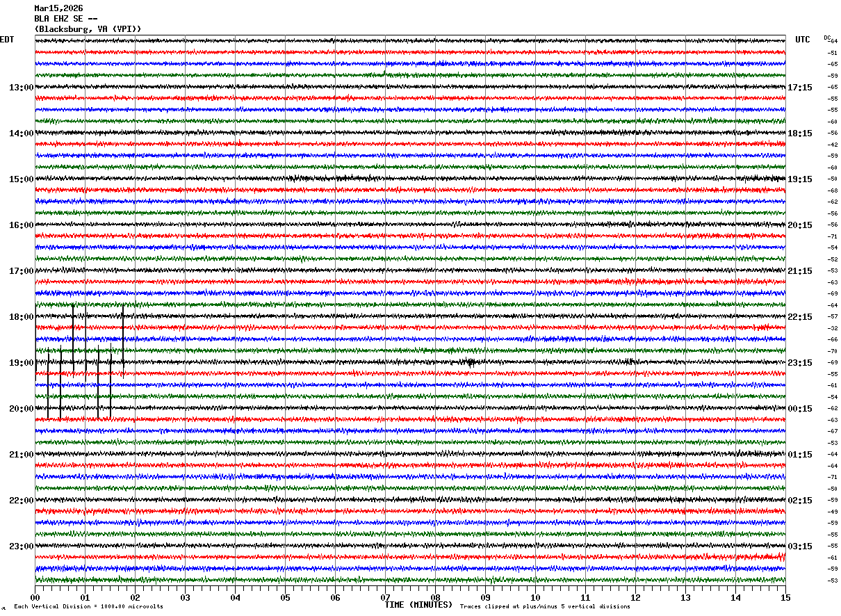Image resolution: width=841 pixels, height=616 pixels.
Task: Click minute tick 09 on time axis
Action: tap(485, 597)
